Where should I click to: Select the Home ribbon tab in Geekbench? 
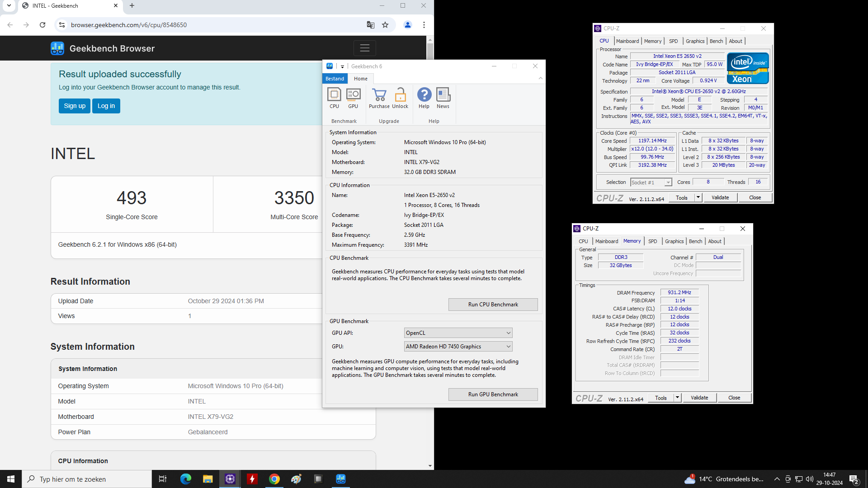[361, 79]
